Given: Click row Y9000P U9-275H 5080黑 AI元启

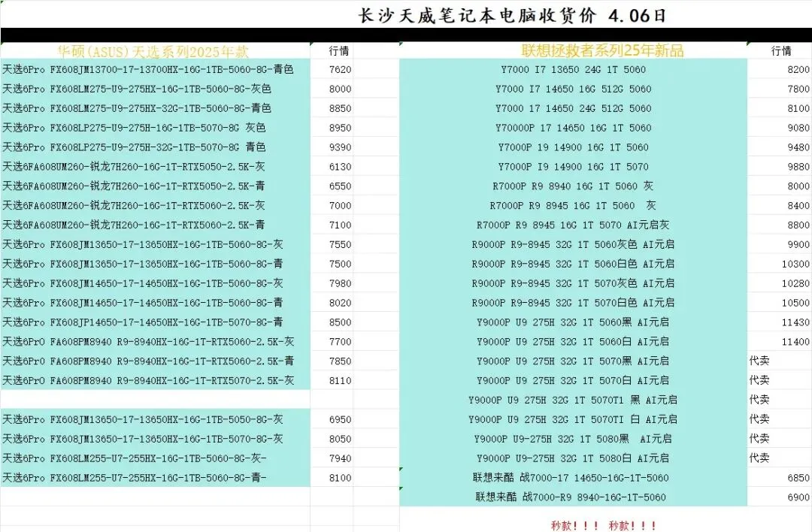Looking at the screenshot, I should tap(573, 439).
